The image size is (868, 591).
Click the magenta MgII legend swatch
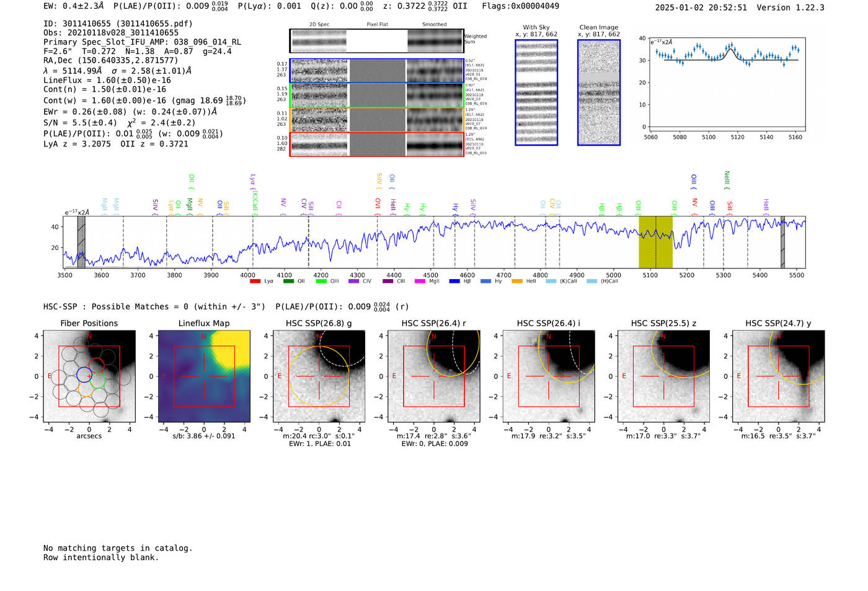tap(420, 282)
